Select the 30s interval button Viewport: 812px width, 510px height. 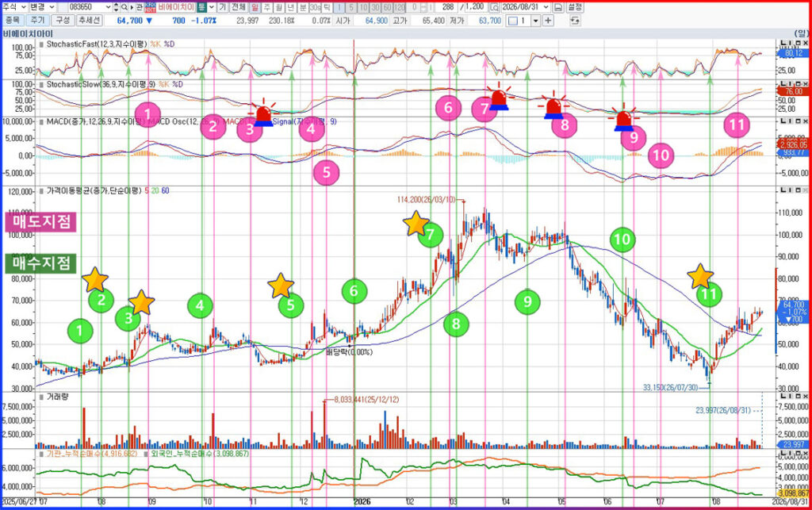click(x=315, y=7)
